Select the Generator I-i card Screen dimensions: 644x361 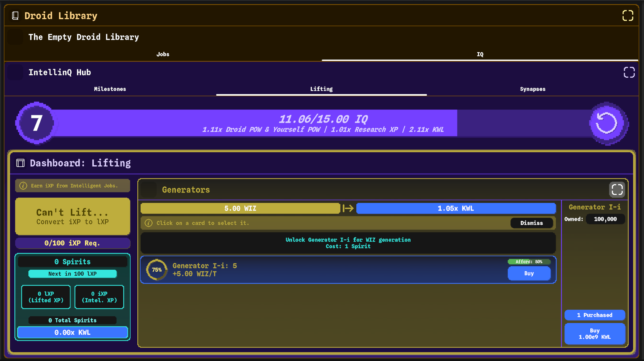coord(348,270)
